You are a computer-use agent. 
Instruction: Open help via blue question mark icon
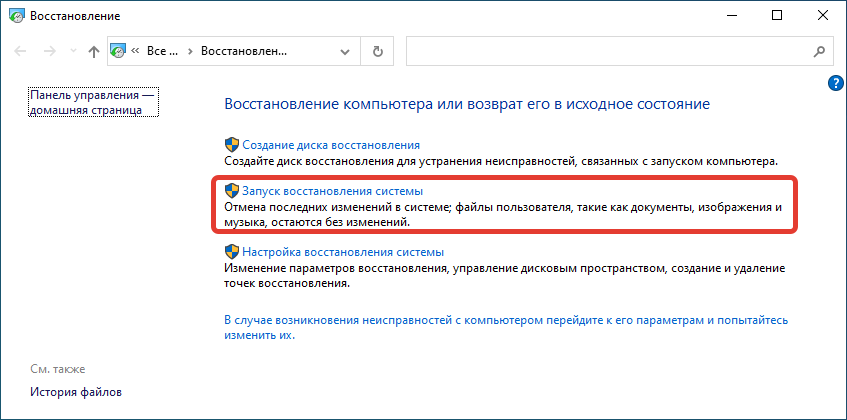coord(836,83)
